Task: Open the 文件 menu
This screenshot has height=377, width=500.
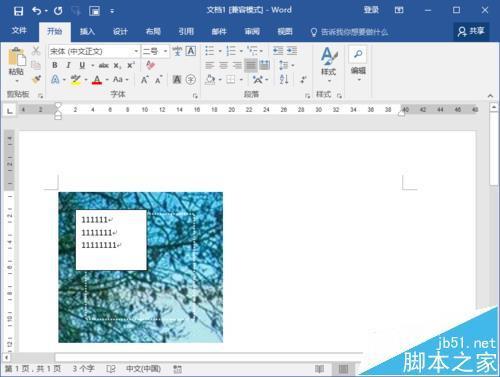Action: tap(19, 31)
